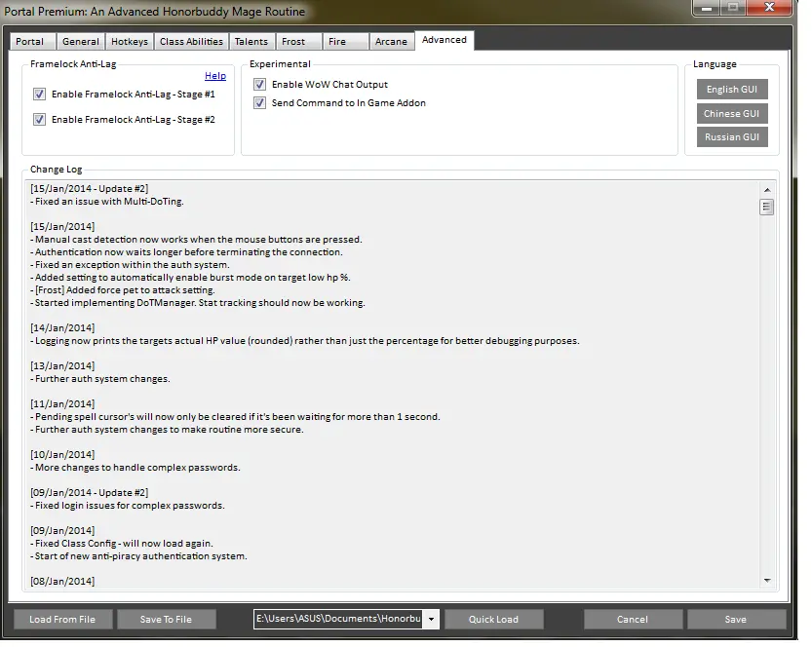Click '[08/Jan/2014]' change log heading

click(x=62, y=582)
